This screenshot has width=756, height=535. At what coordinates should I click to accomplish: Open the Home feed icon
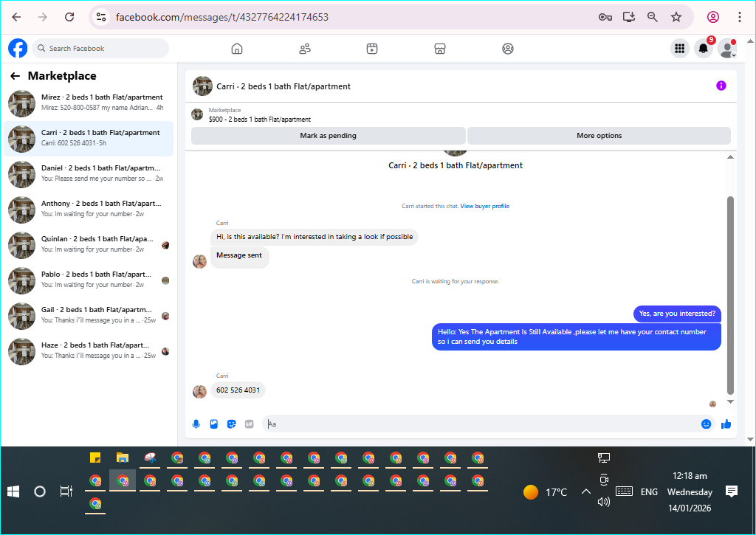point(237,49)
